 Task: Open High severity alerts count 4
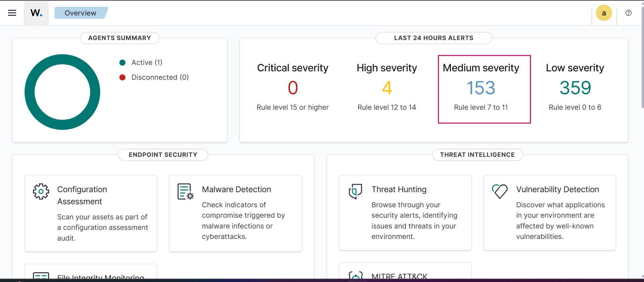point(387,88)
